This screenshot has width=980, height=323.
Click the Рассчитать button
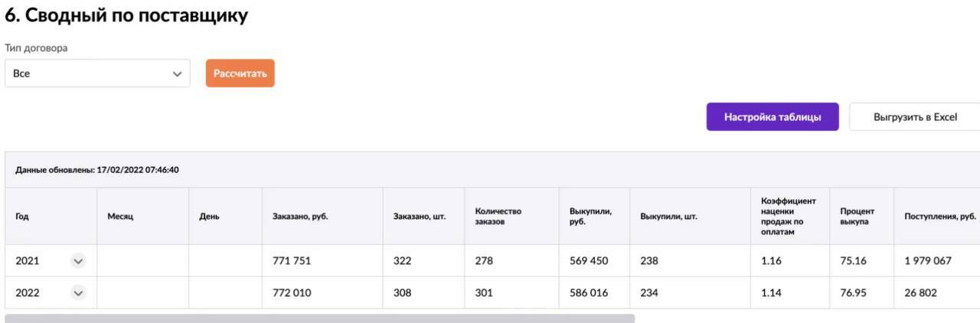pyautogui.click(x=240, y=73)
